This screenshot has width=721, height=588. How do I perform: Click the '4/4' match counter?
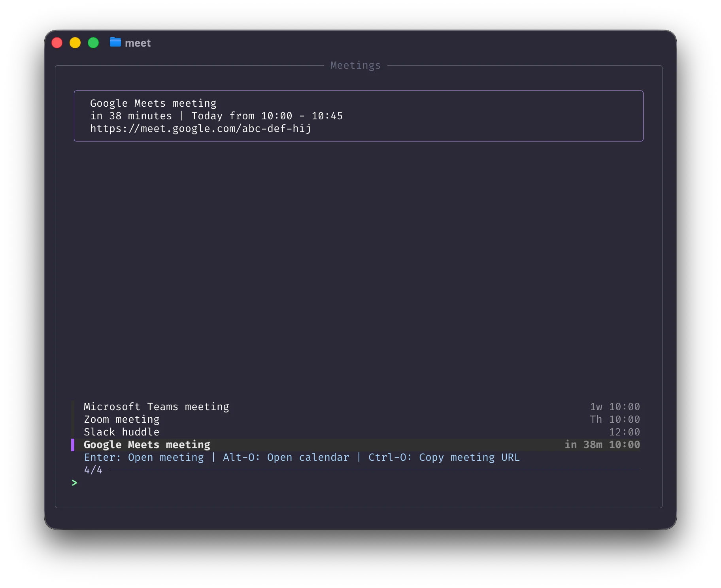tap(93, 470)
